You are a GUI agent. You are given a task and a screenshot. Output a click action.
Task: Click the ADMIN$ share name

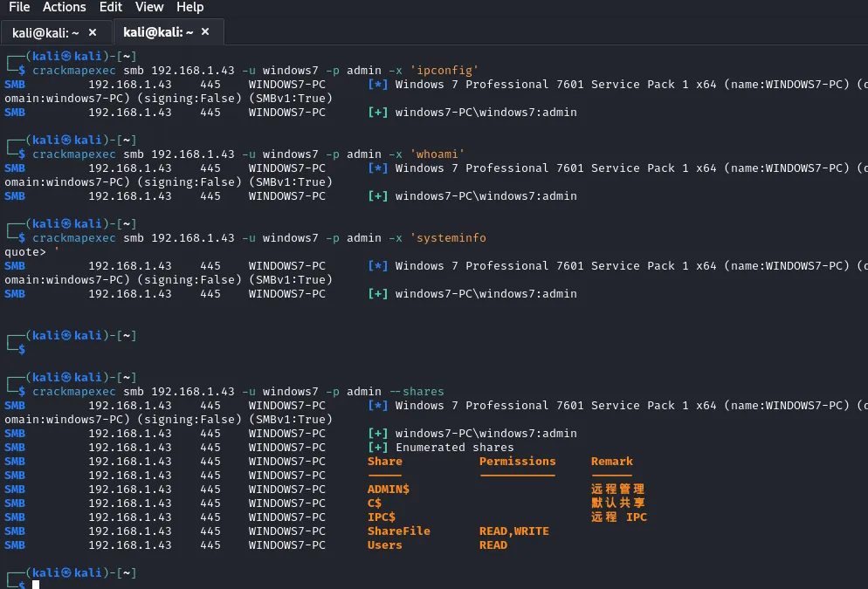click(x=388, y=489)
